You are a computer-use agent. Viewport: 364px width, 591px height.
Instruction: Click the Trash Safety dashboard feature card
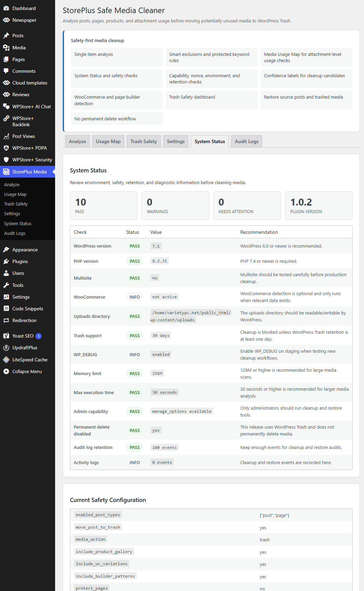click(x=211, y=100)
